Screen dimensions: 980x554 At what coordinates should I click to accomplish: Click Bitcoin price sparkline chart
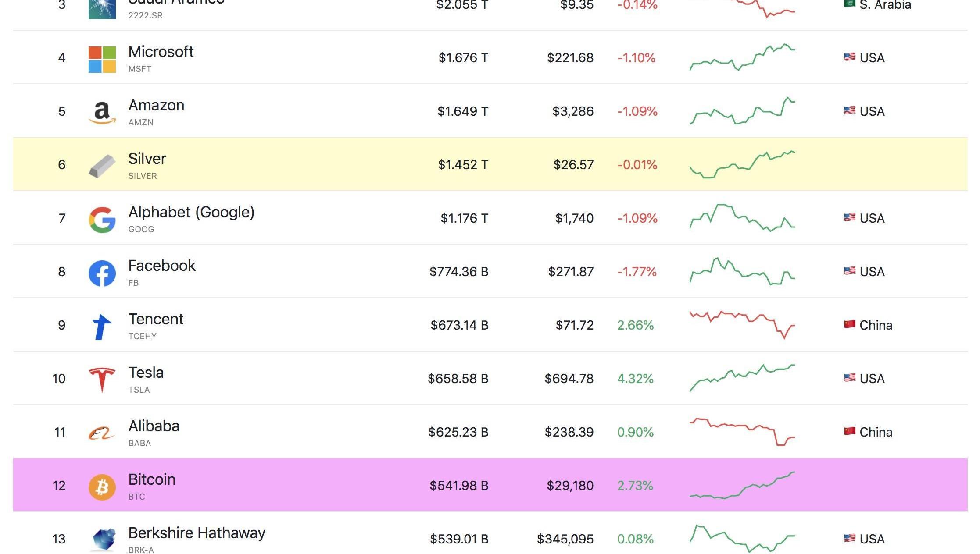[742, 485]
